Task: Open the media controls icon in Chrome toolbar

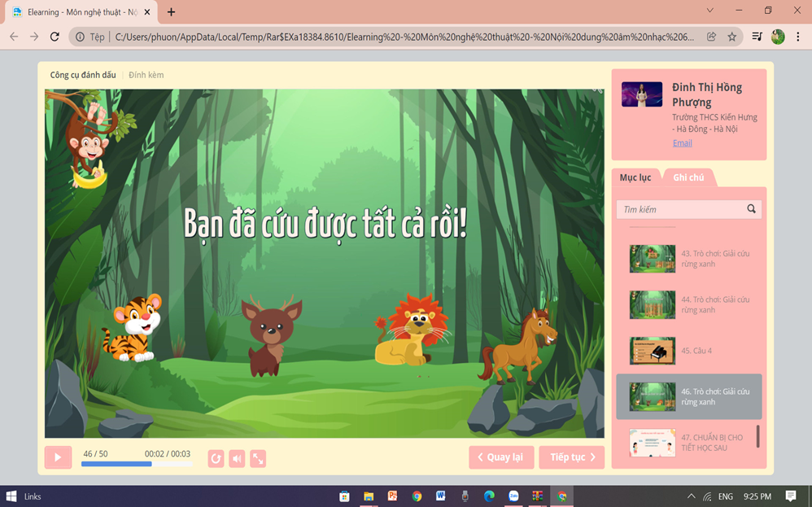Action: click(x=757, y=37)
